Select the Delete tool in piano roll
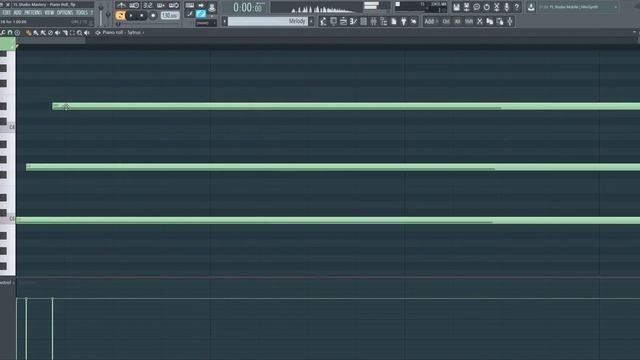Screen dimensions: 640x360 pyautogui.click(x=50, y=32)
